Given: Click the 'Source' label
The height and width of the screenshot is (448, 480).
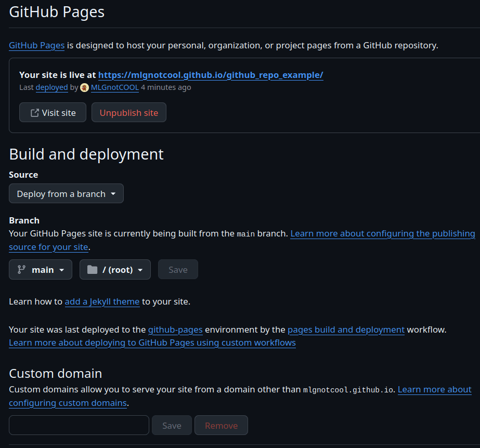Looking at the screenshot, I should [23, 175].
